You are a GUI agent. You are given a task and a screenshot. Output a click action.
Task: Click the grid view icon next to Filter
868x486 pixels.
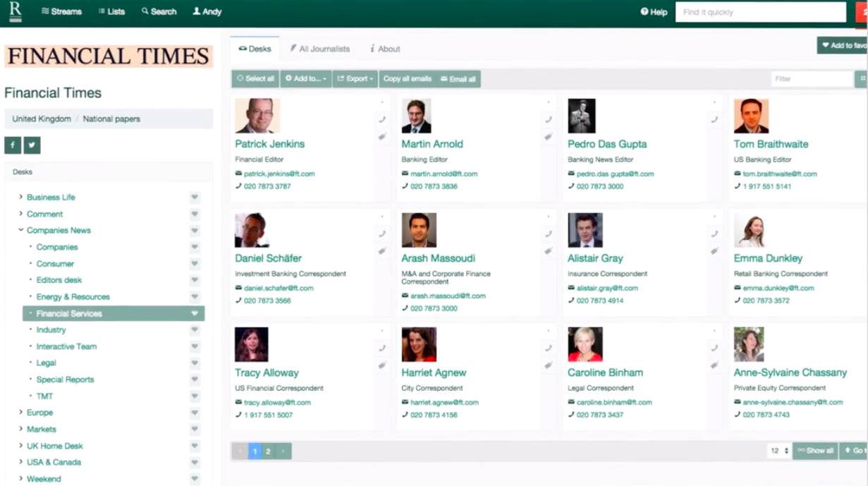[861, 79]
